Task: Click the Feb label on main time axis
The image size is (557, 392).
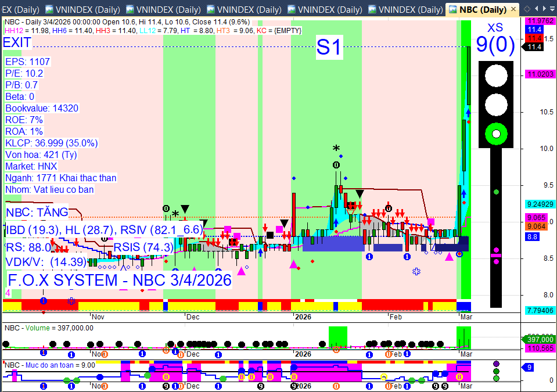Action: pyautogui.click(x=396, y=317)
